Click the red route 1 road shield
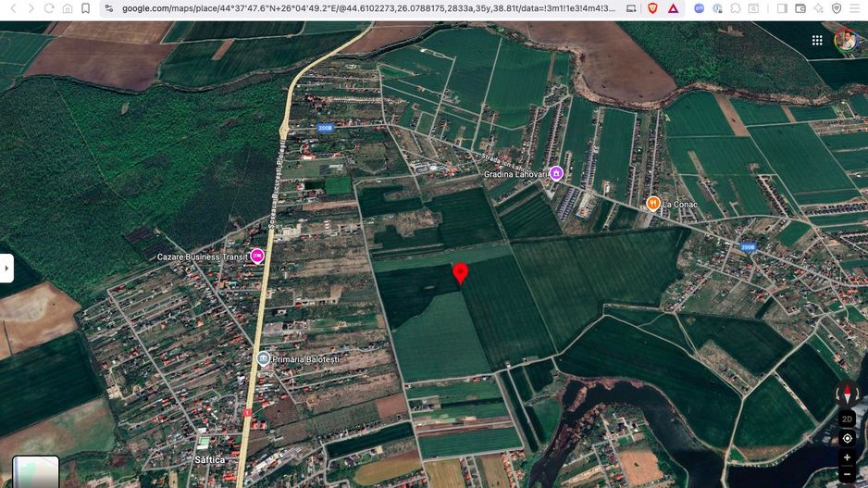Image resolution: width=868 pixels, height=488 pixels. point(247,413)
